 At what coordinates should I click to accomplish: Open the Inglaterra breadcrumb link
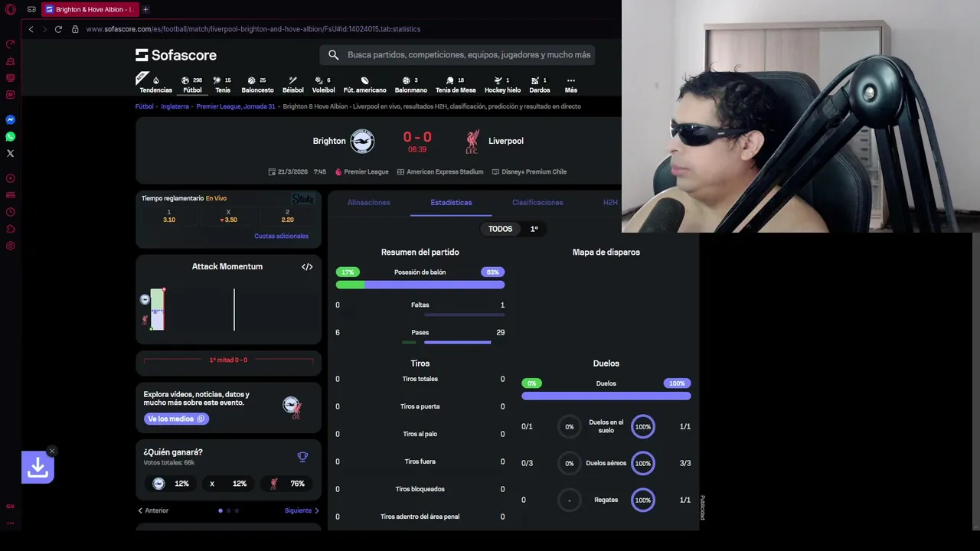click(175, 106)
